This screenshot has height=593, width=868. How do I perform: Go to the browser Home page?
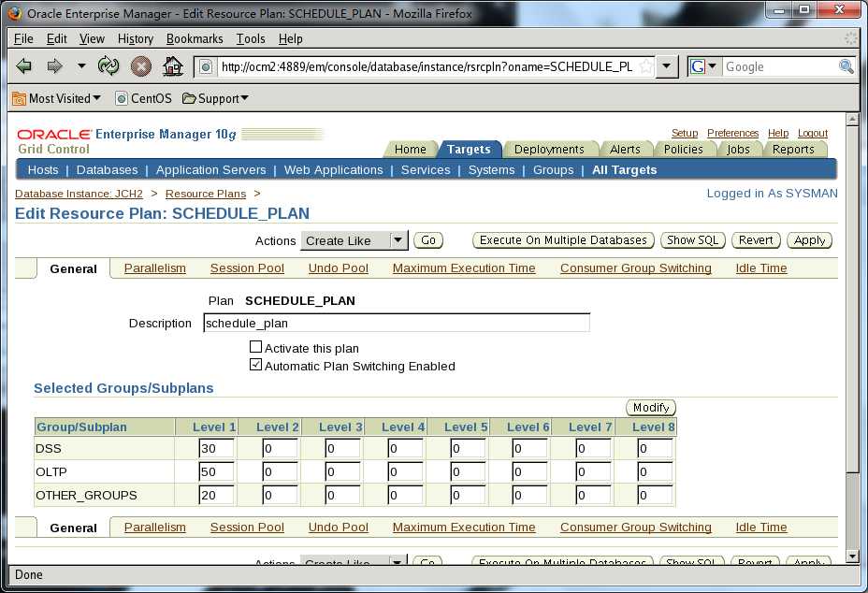pyautogui.click(x=173, y=66)
